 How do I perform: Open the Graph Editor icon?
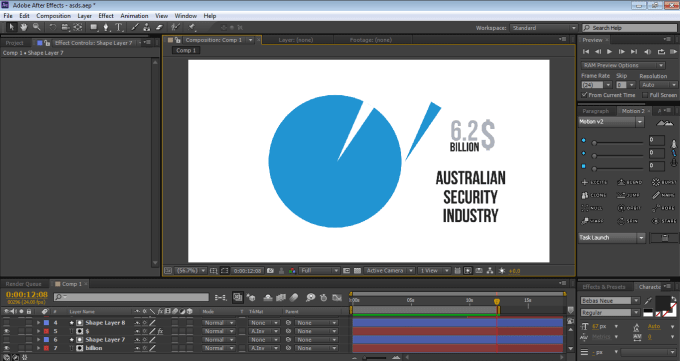337,298
